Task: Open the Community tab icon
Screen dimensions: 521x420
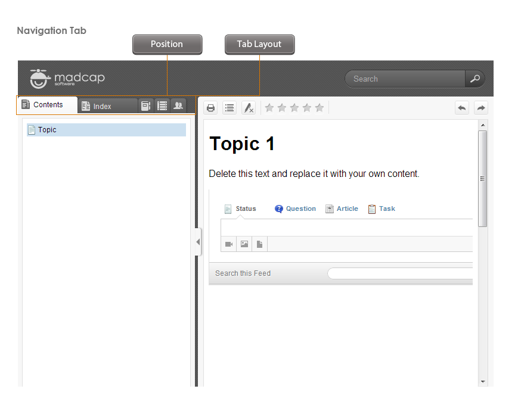Action: (178, 106)
